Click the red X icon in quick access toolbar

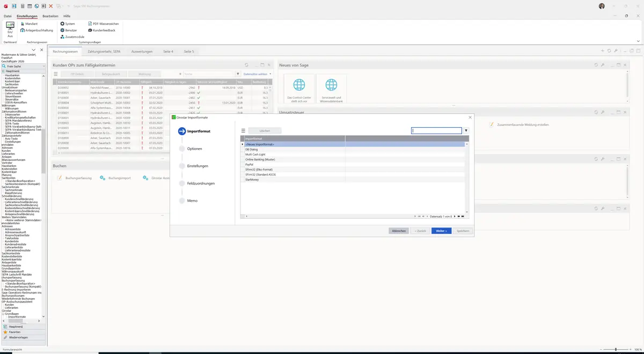click(51, 6)
